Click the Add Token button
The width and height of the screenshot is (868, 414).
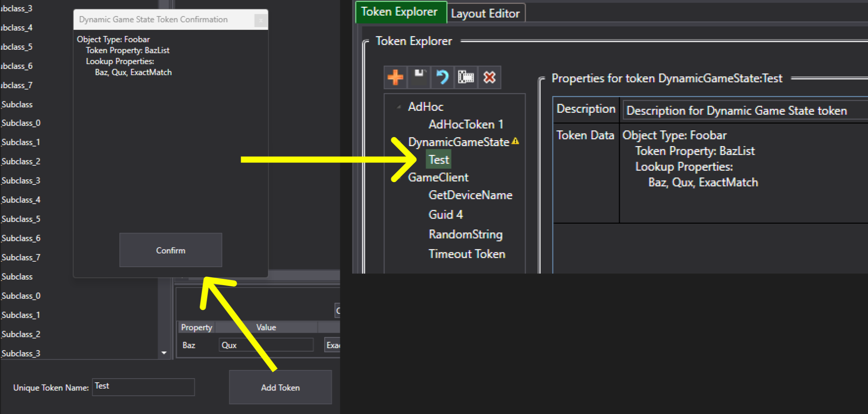click(x=280, y=387)
